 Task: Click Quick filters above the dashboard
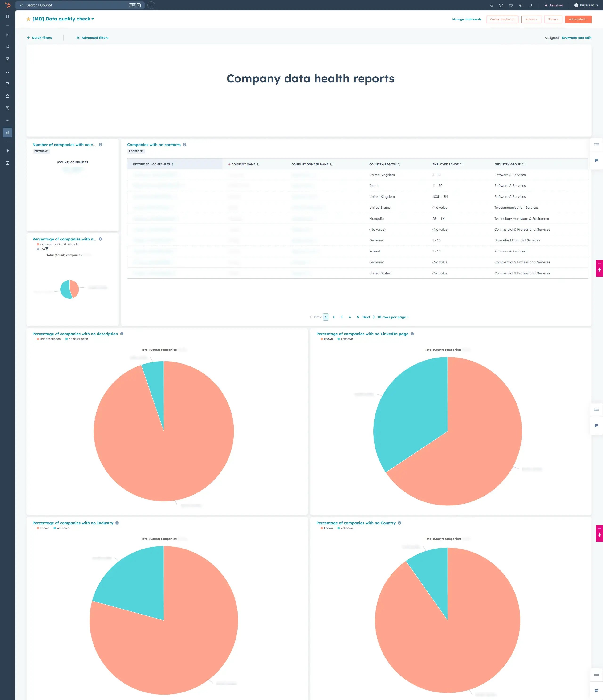[40, 37]
